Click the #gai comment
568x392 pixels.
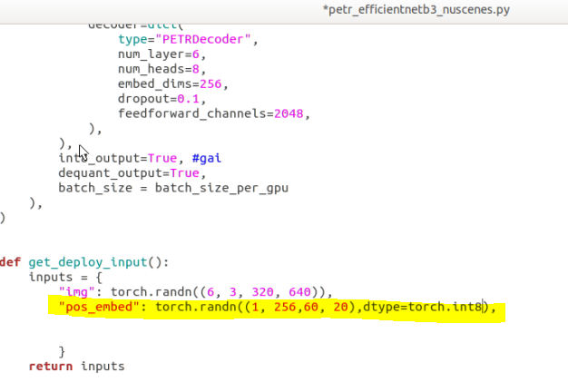(206, 157)
